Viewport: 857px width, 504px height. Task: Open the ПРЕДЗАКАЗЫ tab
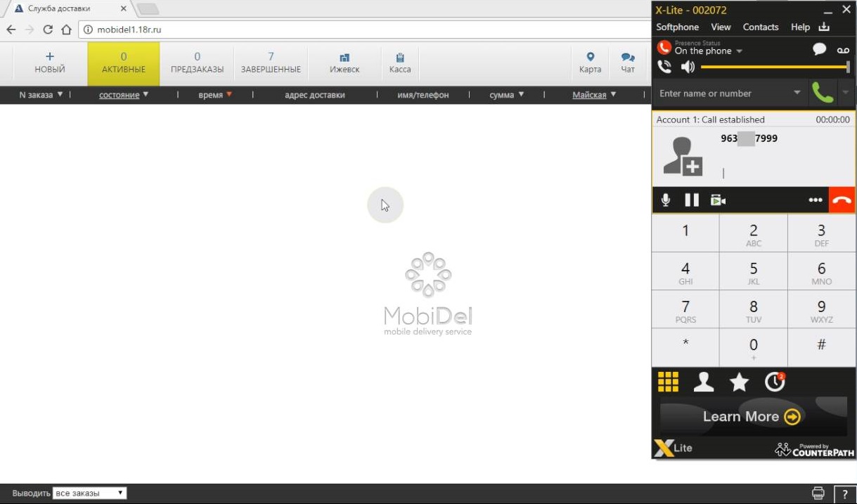(197, 63)
